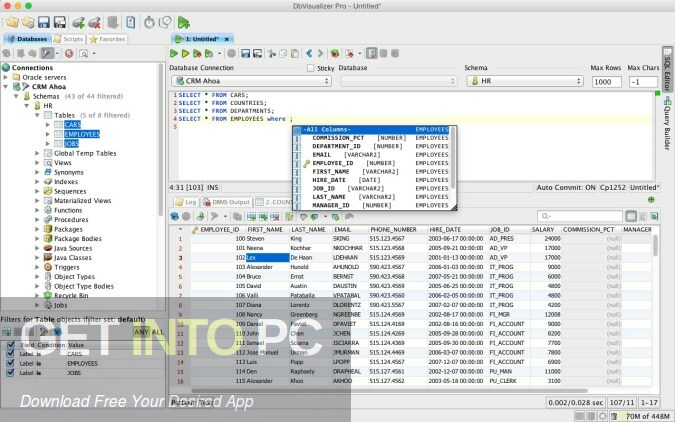Click the blue forward arrow in editor toolbar
This screenshot has width=675, height=422.
pos(320,53)
